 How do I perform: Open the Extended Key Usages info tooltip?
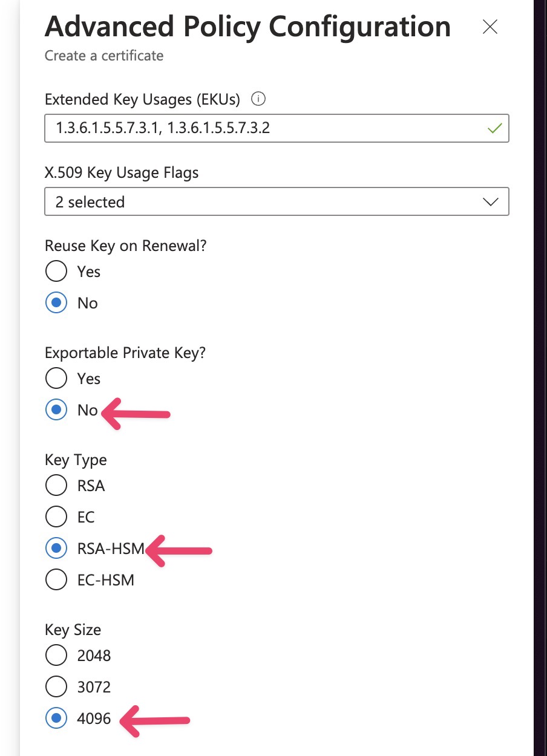click(x=258, y=99)
